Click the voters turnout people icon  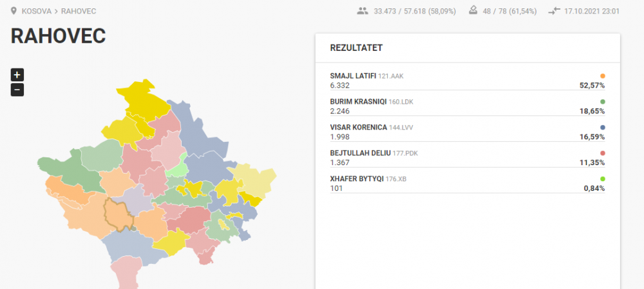(x=363, y=11)
